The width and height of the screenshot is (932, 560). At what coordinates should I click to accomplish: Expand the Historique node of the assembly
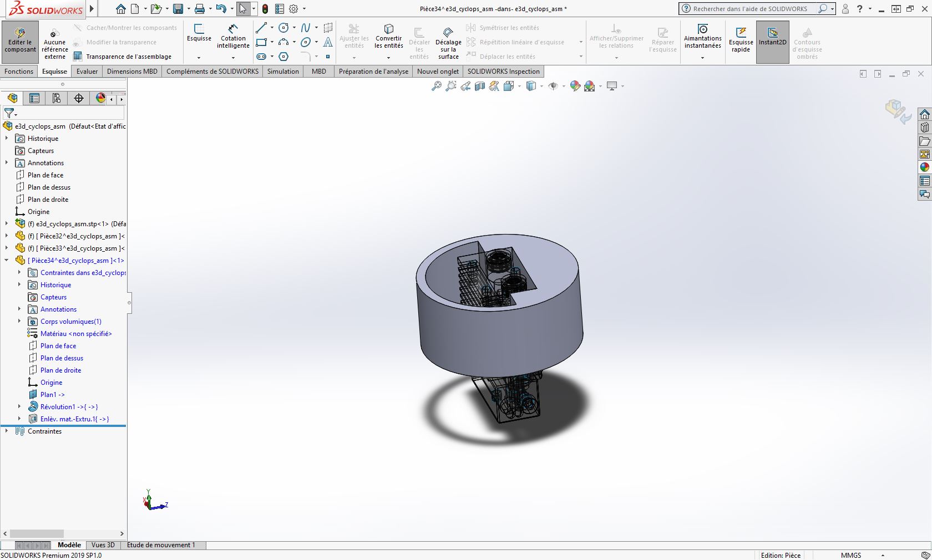pyautogui.click(x=7, y=138)
